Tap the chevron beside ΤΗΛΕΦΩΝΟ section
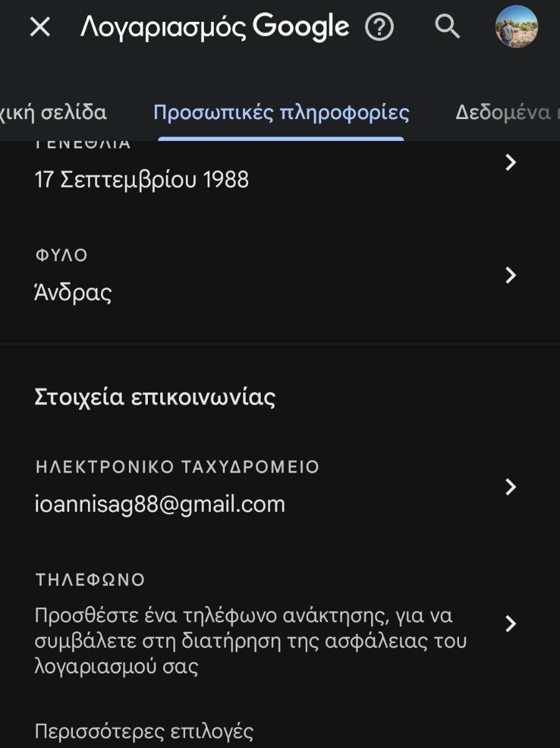This screenshot has width=560, height=748. 511,623
